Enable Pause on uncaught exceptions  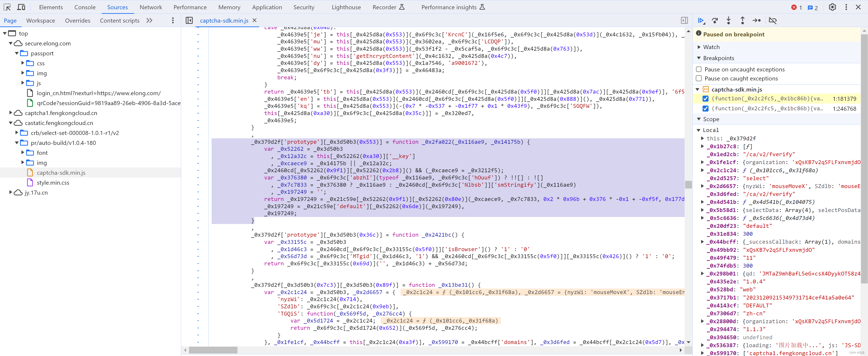tap(699, 69)
